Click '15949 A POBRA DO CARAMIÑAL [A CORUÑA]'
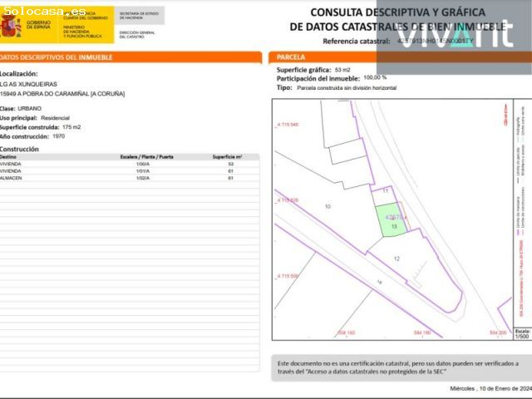Viewport: 532px width, 399px height. [62, 94]
